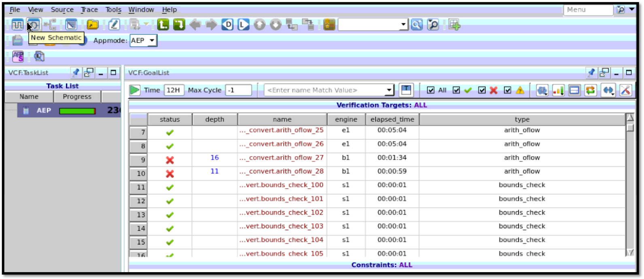
Task: Click the grey up-arrow circle icon
Action: (x=259, y=25)
